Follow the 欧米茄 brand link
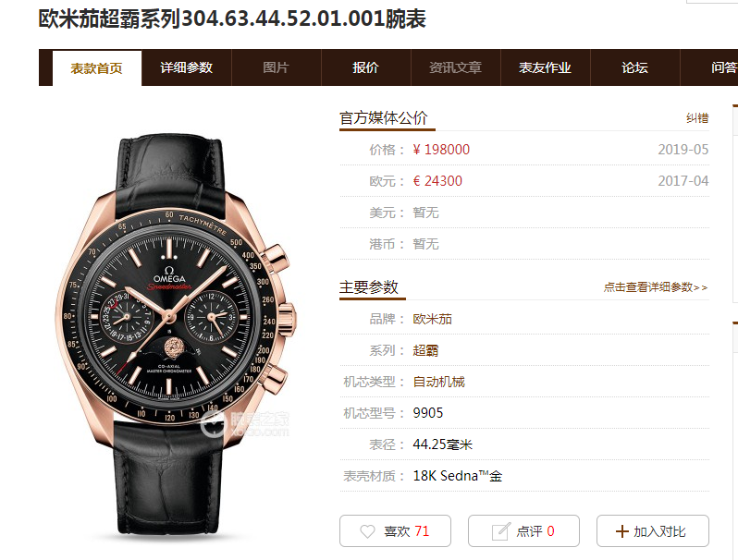Screen dimensions: 738x560 pyautogui.click(x=432, y=319)
